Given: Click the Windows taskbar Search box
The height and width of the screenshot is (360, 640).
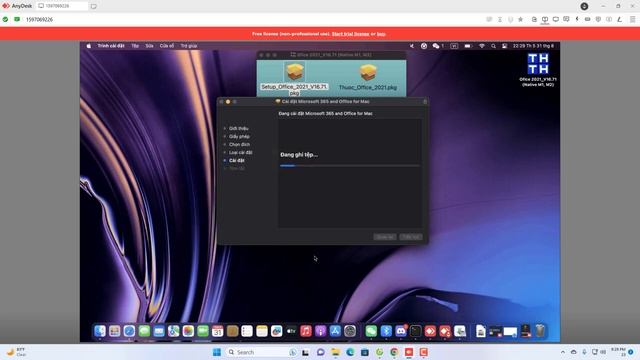Looking at the screenshot, I should coord(261,352).
